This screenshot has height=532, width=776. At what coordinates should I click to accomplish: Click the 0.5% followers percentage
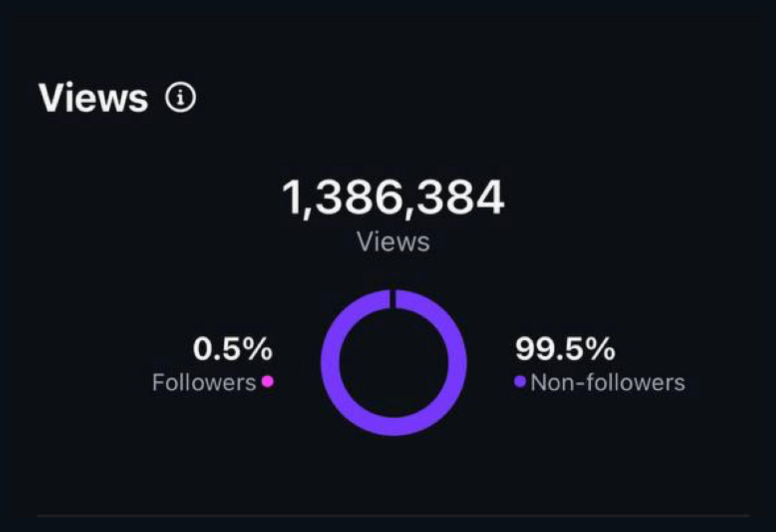[232, 349]
